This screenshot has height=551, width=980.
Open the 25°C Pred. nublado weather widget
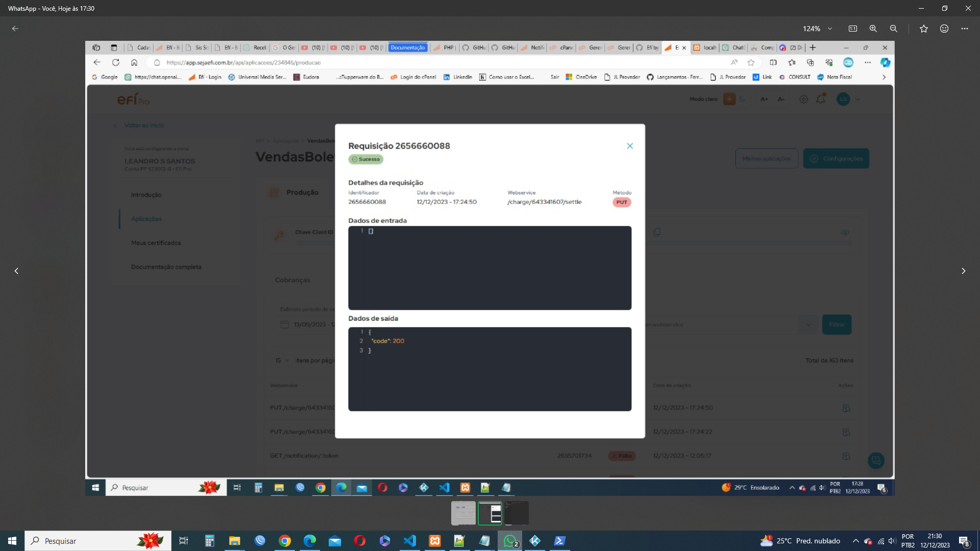click(x=800, y=541)
